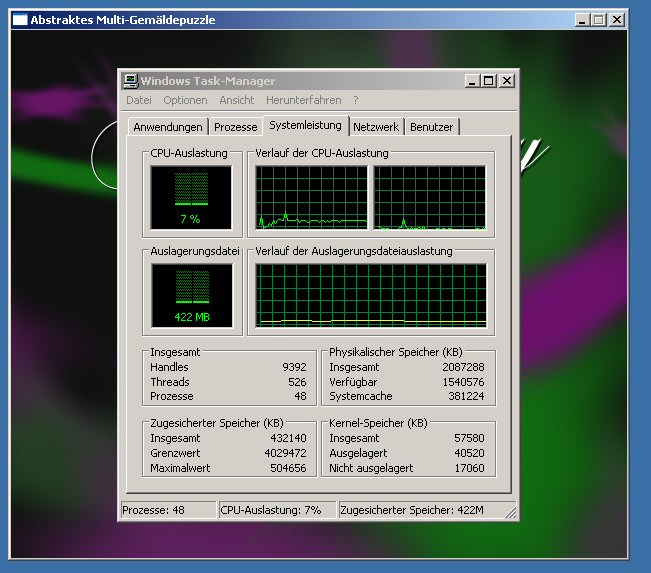Click the Task-Manager title bar icon
Screen dimensions: 651x573
click(x=131, y=81)
